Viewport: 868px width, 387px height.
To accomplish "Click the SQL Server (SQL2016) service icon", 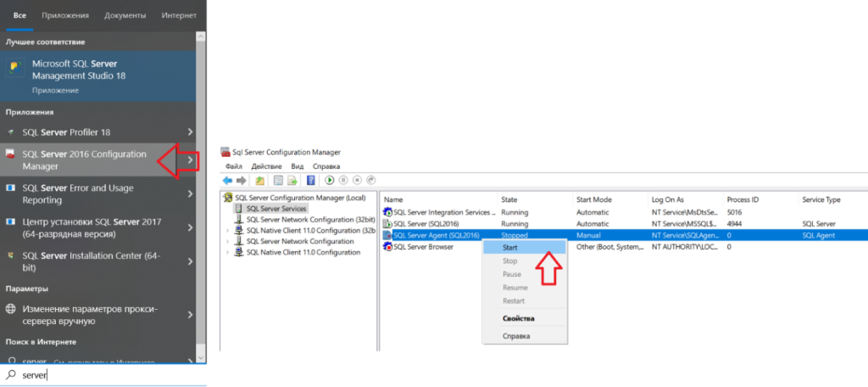I will click(x=387, y=224).
